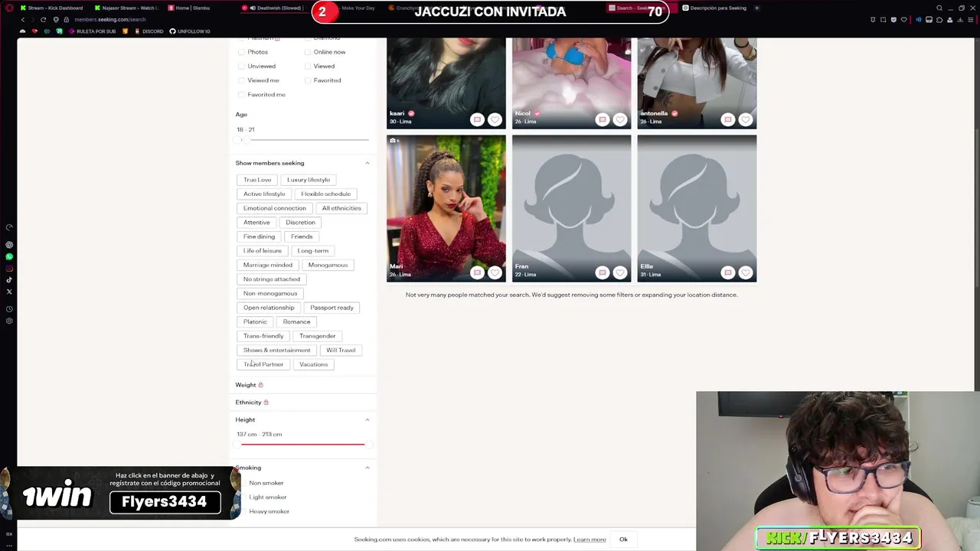Switch to Stream - Kick Dashboard tab
980x551 pixels.
tap(51, 8)
